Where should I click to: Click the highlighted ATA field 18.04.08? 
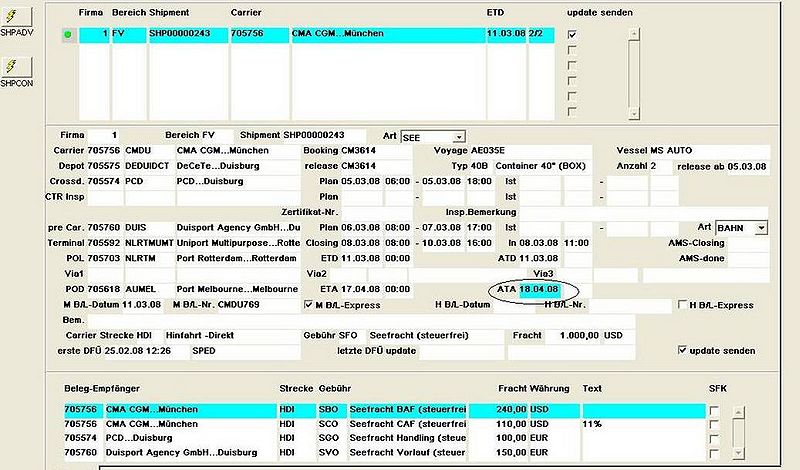click(x=539, y=290)
